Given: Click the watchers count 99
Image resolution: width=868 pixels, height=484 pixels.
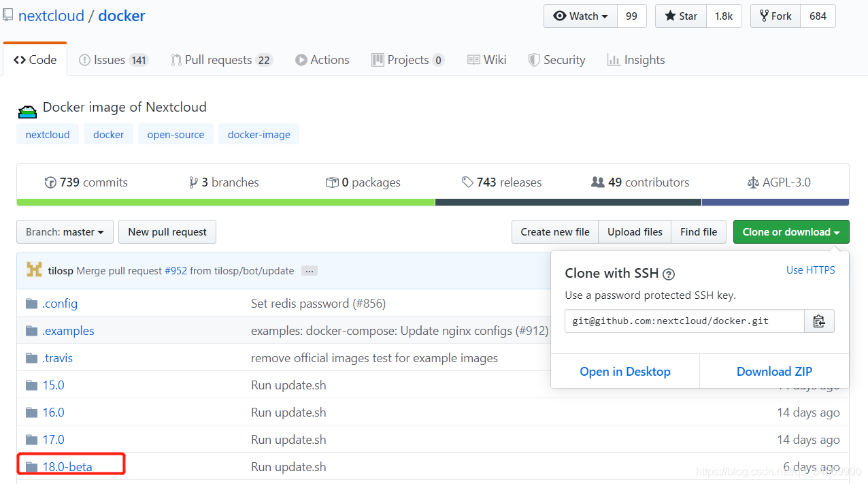Looking at the screenshot, I should [632, 16].
